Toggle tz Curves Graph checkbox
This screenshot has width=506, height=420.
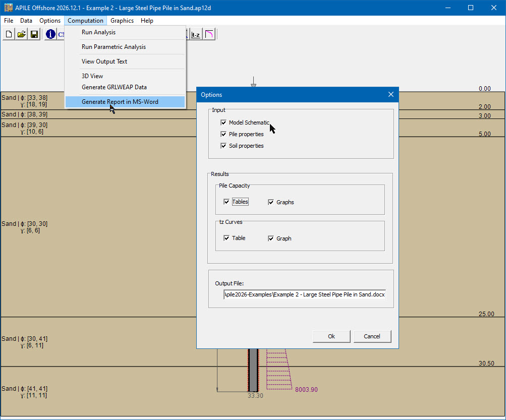tap(271, 238)
